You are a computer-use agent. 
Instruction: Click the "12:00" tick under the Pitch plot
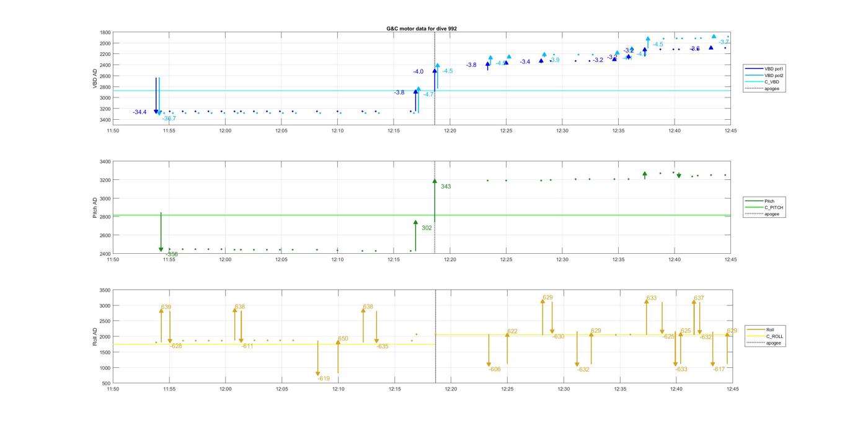tap(225, 260)
